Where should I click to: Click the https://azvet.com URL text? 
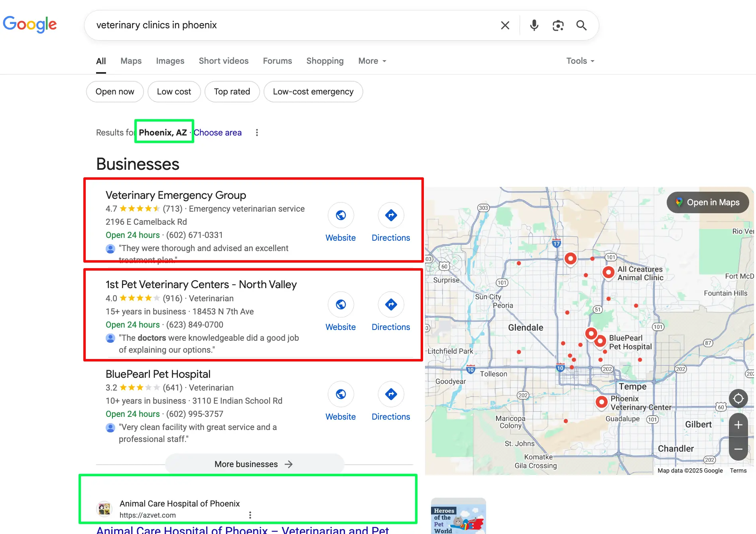[x=148, y=515]
